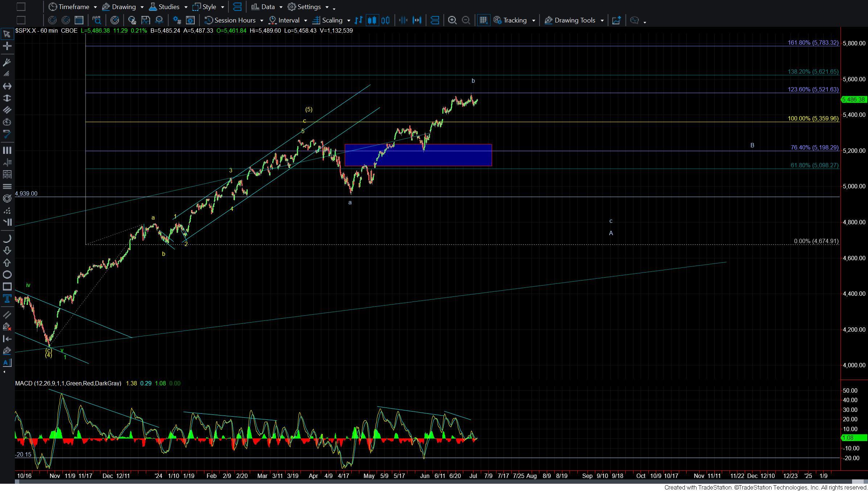
Task: Click the add chart analysis icon
Action: 616,20
